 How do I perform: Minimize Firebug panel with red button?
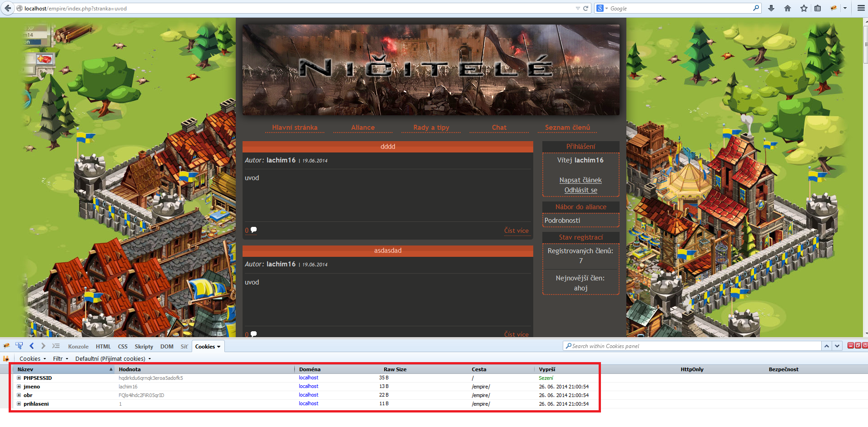pyautogui.click(x=850, y=345)
